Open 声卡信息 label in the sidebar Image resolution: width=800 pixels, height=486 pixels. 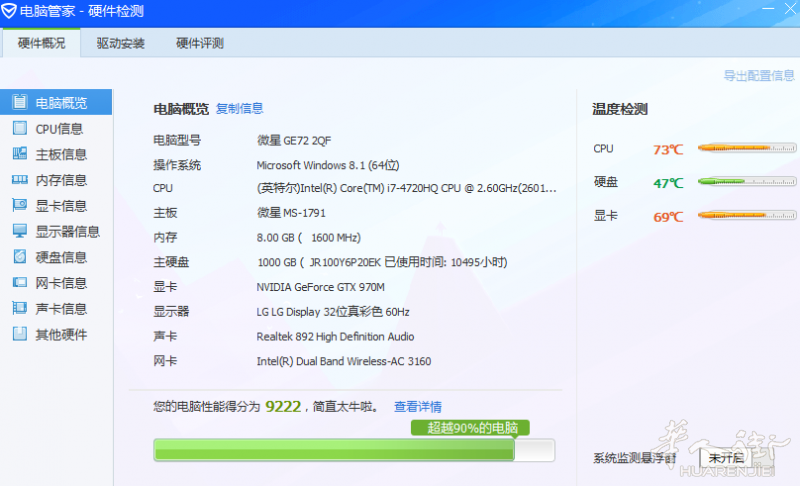61,309
